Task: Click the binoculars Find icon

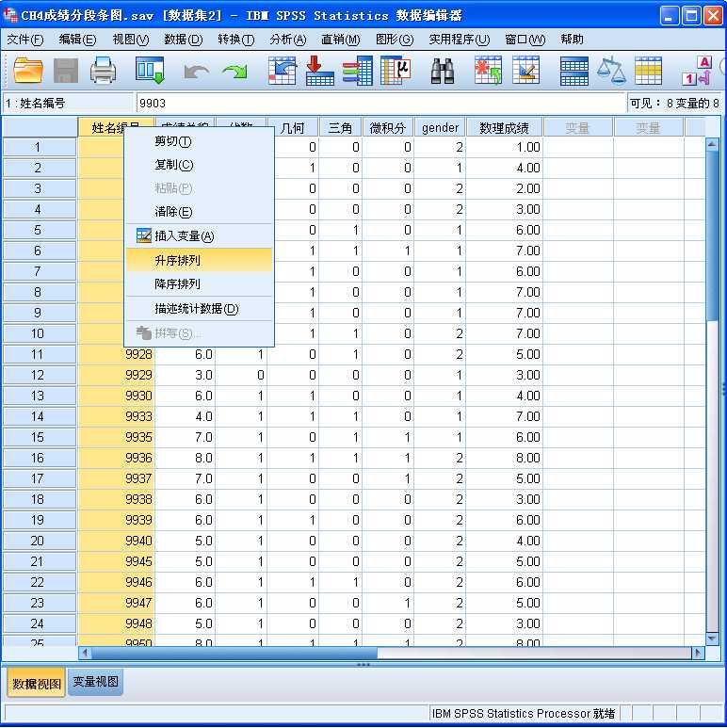Action: (x=443, y=72)
